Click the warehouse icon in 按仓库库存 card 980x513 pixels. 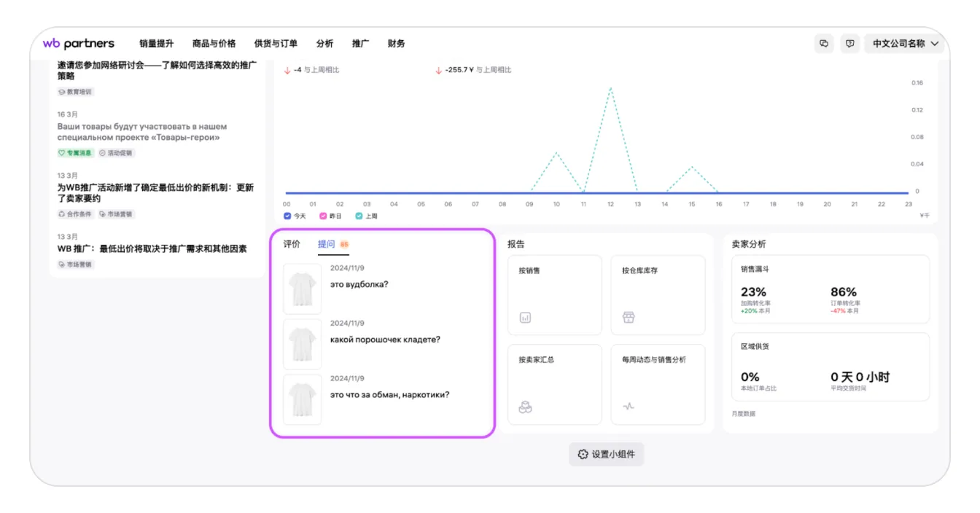click(629, 317)
